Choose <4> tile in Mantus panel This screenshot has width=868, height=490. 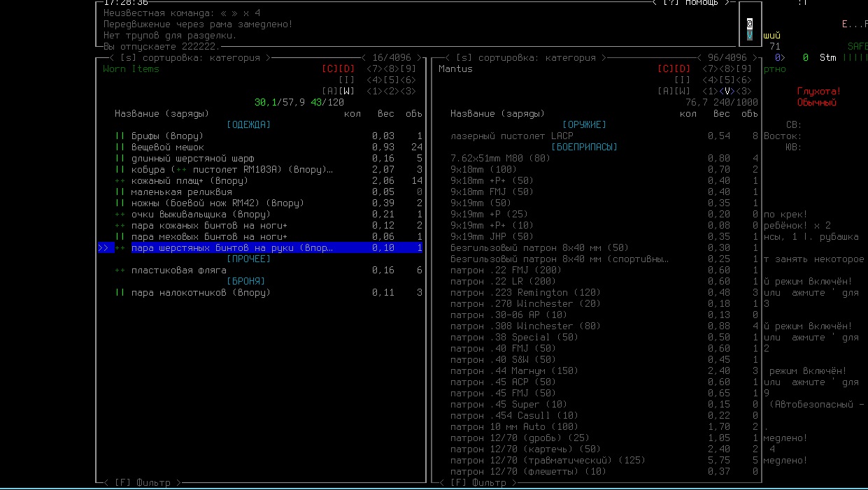[x=711, y=80]
